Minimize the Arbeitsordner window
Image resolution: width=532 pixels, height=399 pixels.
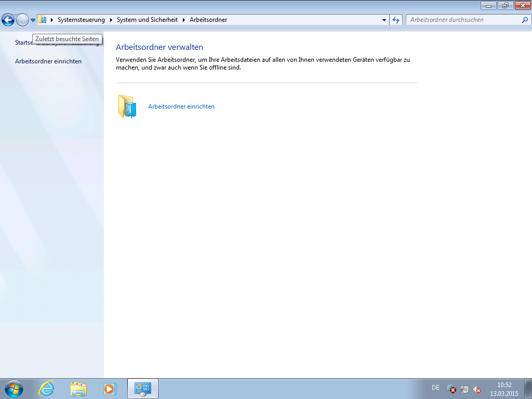point(488,5)
